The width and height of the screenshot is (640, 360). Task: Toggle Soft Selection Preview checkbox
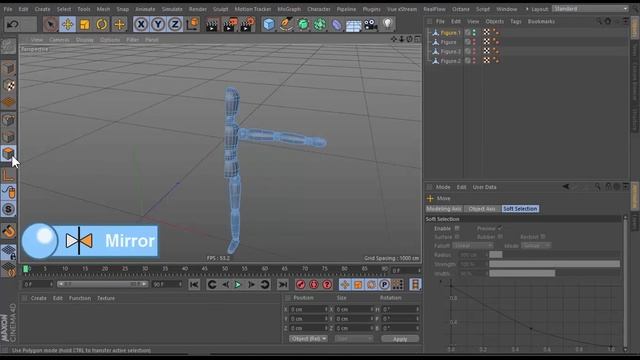click(x=500, y=229)
